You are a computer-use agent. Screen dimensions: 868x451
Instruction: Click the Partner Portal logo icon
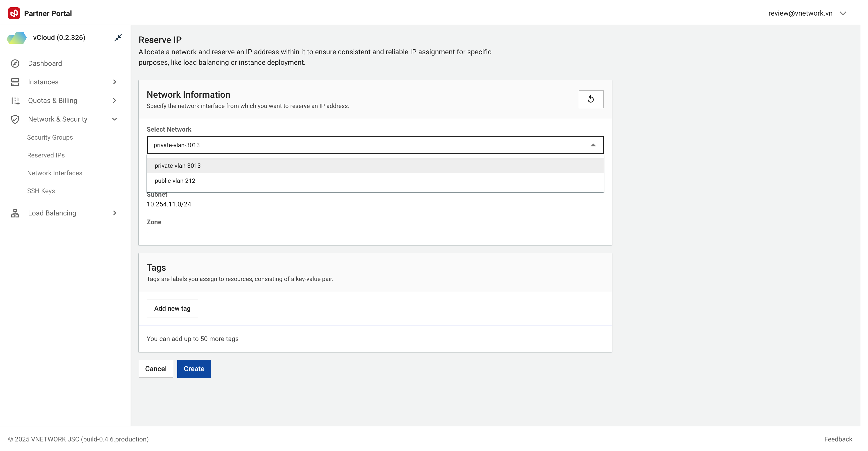point(14,14)
